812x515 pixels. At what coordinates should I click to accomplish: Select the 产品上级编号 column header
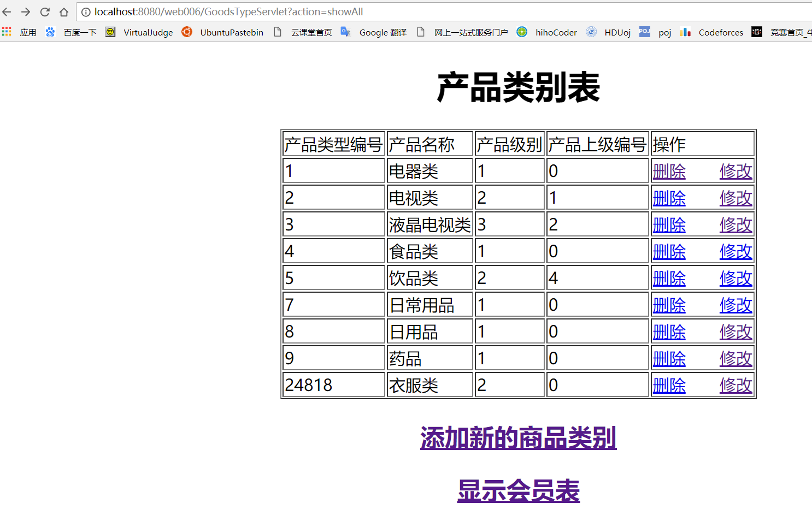[x=598, y=145]
